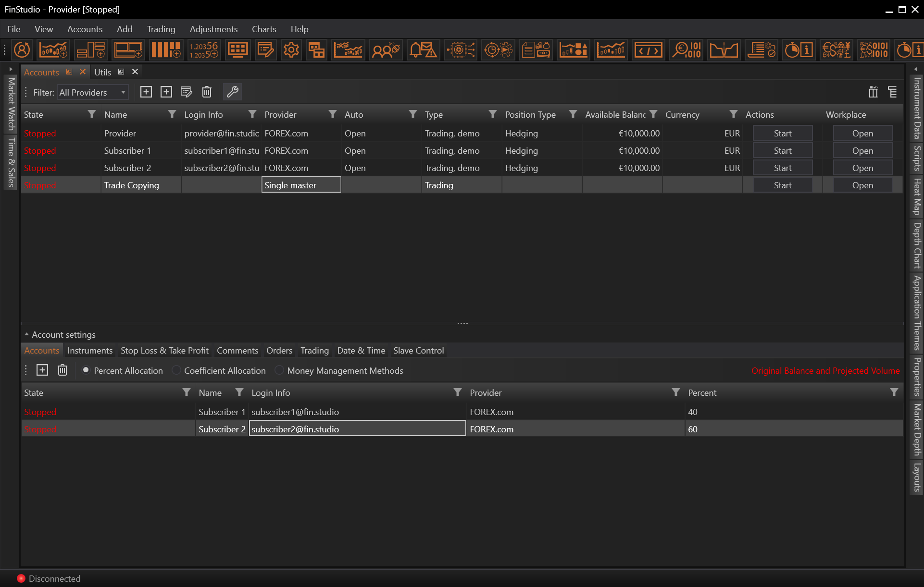Click Original Balance and Projected Volume link
Viewport: 924px width, 587px height.
pyautogui.click(x=825, y=371)
